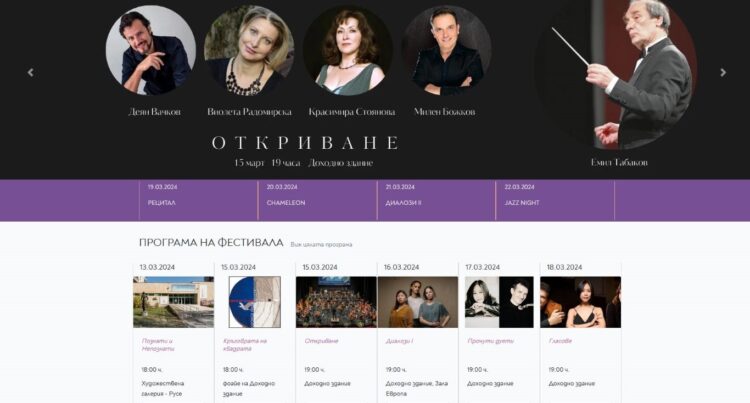Click the next slide arrow in the banner
750x403 pixels.
tap(723, 73)
